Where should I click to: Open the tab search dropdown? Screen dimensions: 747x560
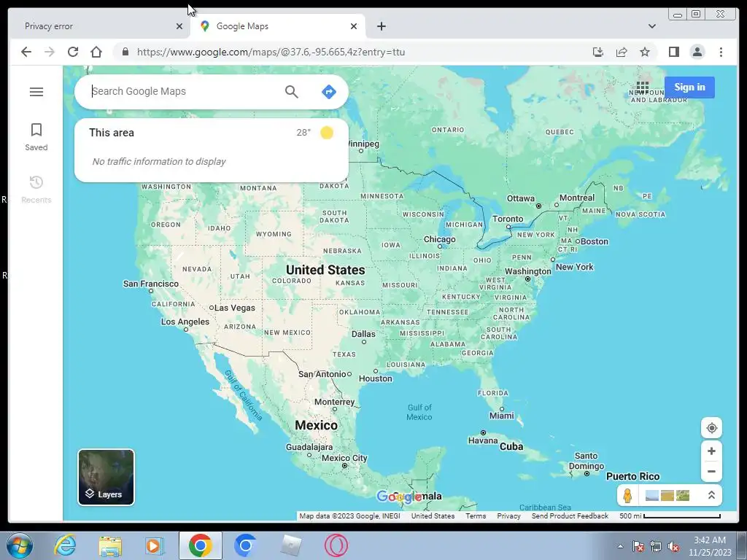click(x=651, y=26)
